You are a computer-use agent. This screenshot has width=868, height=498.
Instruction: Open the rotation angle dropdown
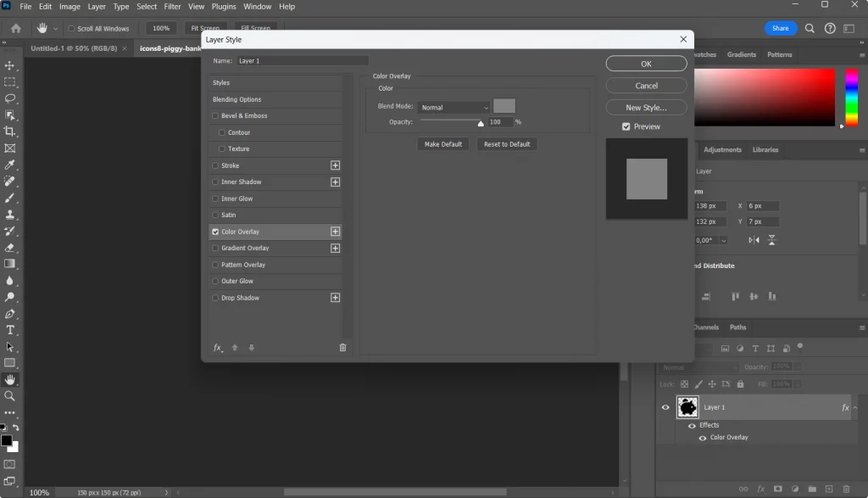tap(723, 240)
